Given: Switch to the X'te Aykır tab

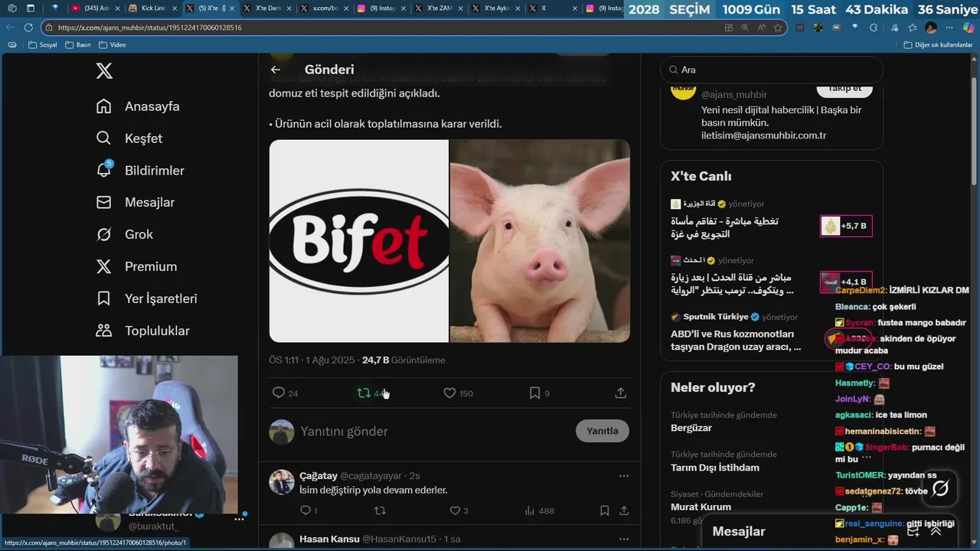Looking at the screenshot, I should (496, 8).
